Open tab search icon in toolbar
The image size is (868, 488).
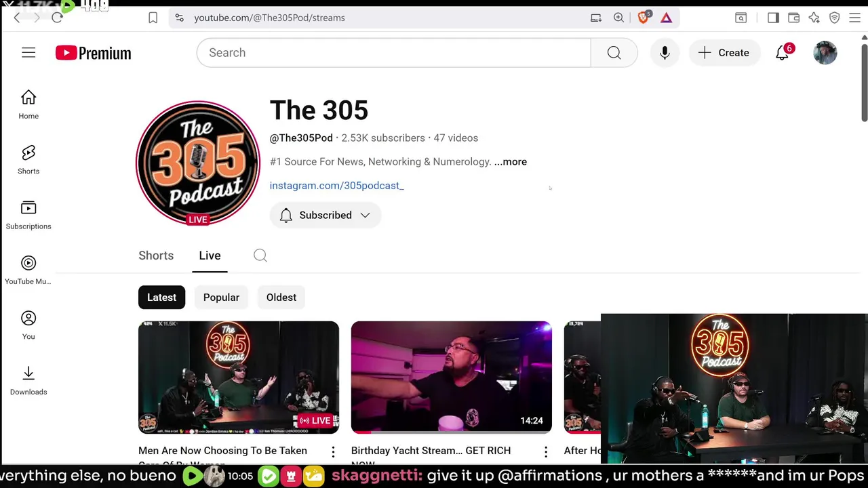tap(741, 18)
